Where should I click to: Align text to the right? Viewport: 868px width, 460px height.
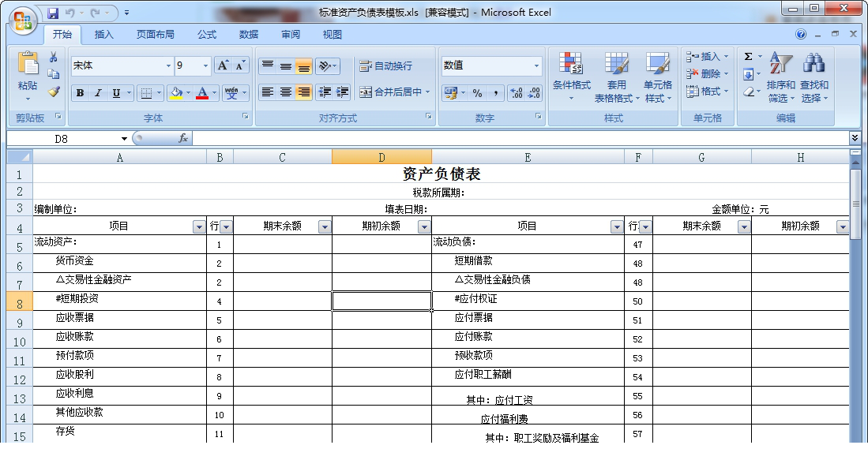click(304, 92)
